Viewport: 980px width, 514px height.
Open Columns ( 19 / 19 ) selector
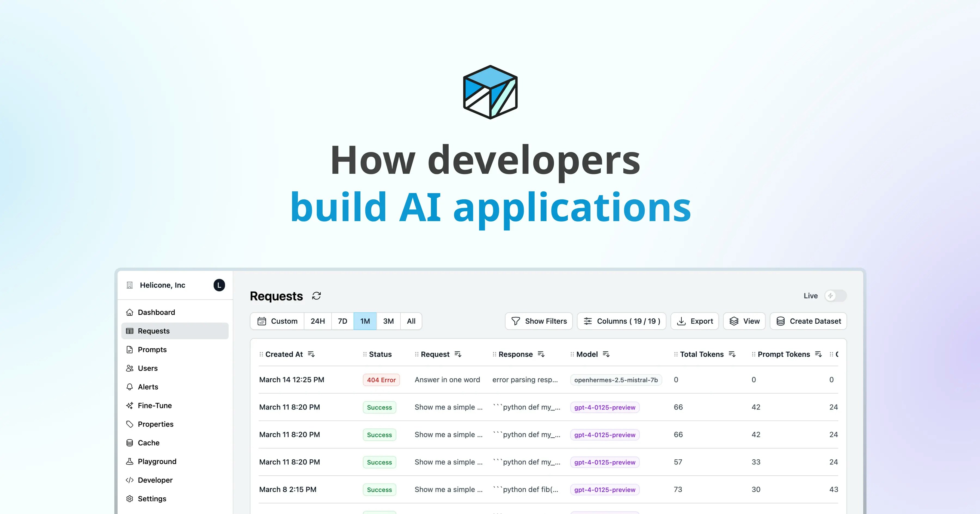pos(622,321)
